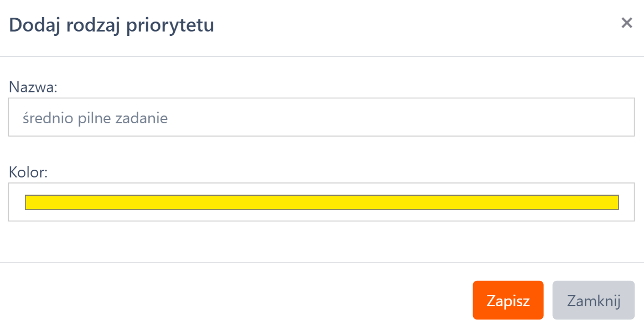Open the yellow color picker swatch
The image size is (644, 330).
click(x=321, y=202)
